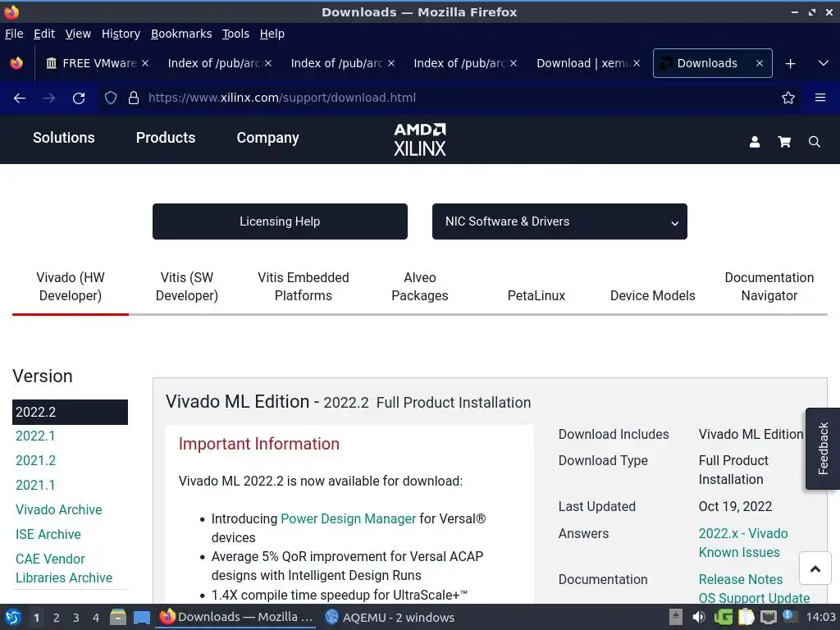Click the forward navigation arrow
840x630 pixels.
click(x=48, y=98)
